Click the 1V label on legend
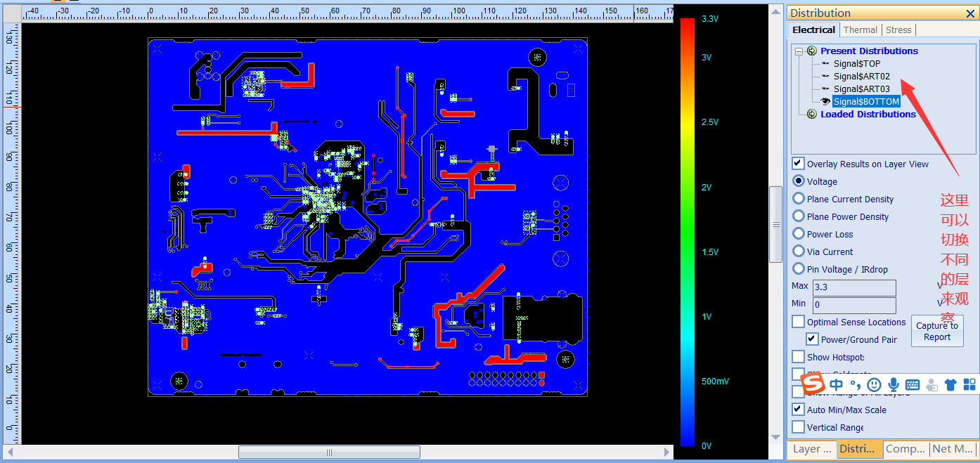This screenshot has height=463, width=980. (707, 316)
